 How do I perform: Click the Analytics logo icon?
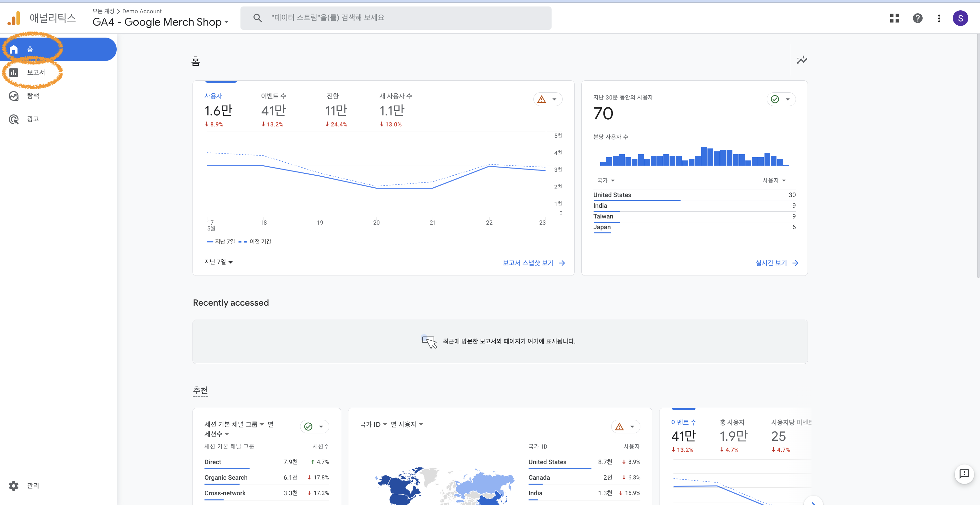pos(14,18)
